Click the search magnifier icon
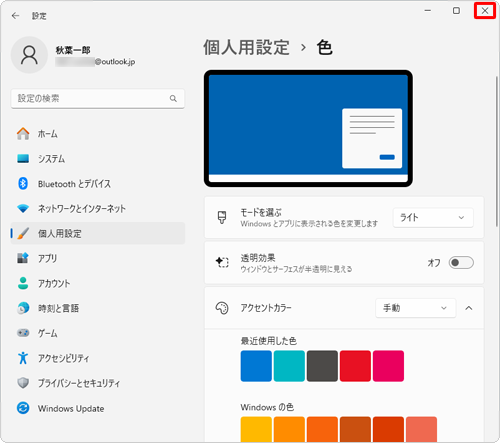This screenshot has height=443, width=500. tap(173, 98)
